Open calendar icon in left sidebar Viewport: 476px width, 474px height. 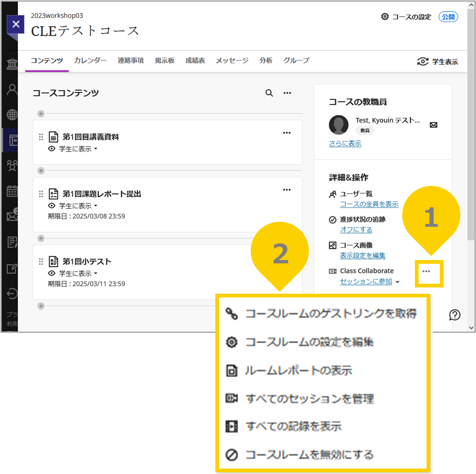pyautogui.click(x=12, y=191)
